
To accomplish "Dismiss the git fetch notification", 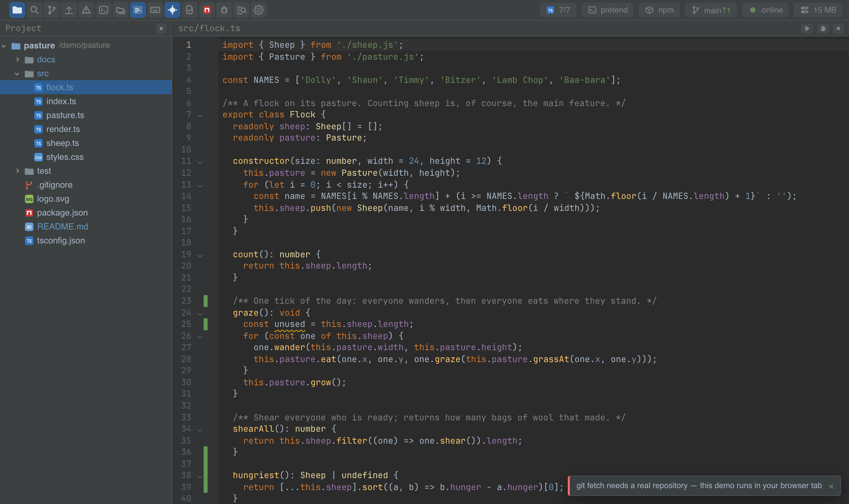I will (831, 486).
